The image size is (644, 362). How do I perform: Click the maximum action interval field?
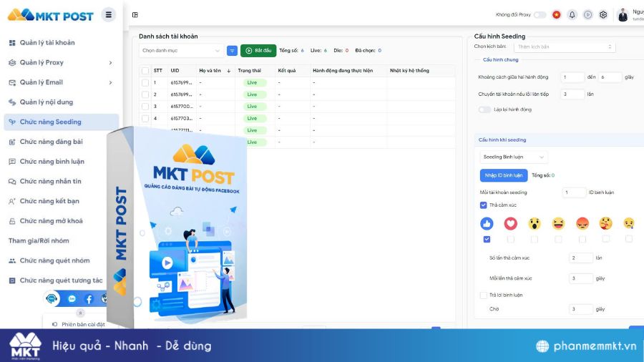pos(610,77)
